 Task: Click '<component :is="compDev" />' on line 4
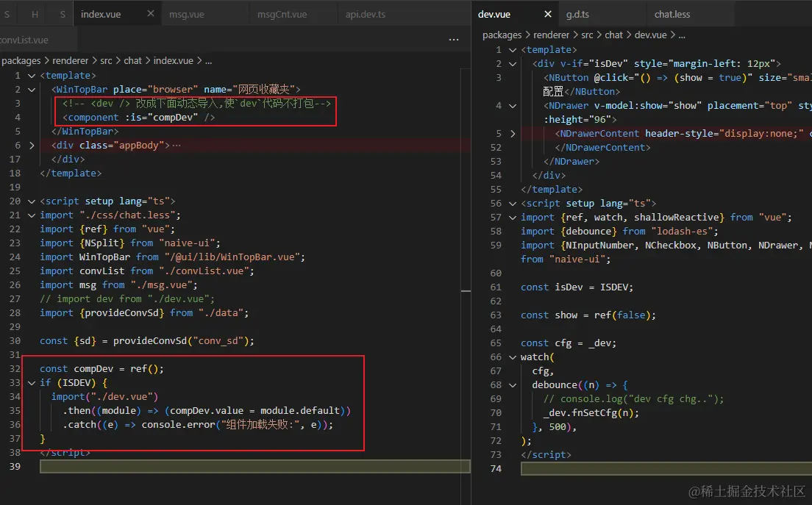pyautogui.click(x=139, y=118)
